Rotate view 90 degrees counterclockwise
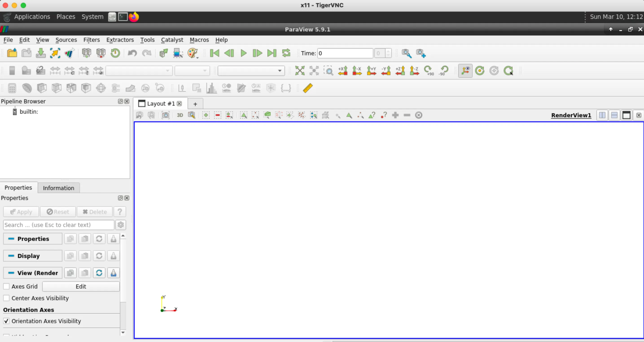Image resolution: width=644 pixels, height=342 pixels. [x=444, y=71]
